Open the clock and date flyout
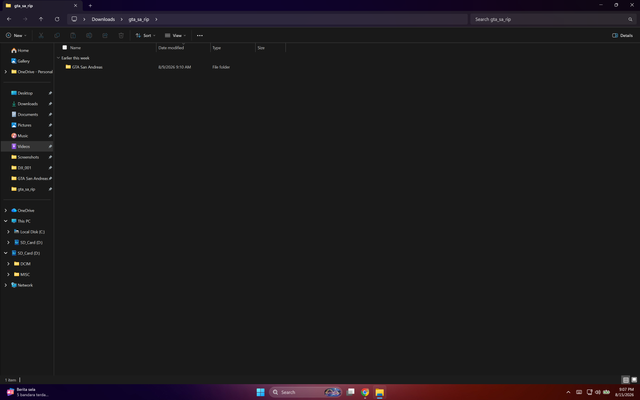Viewport: 640px width, 400px height. pyautogui.click(x=624, y=392)
